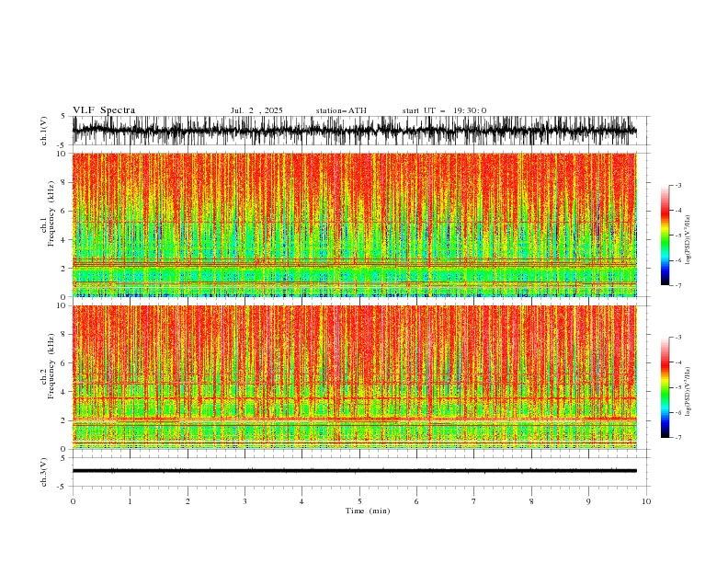
Task: Click the "-7" label on ch.2 color bar
Action: tap(677, 437)
